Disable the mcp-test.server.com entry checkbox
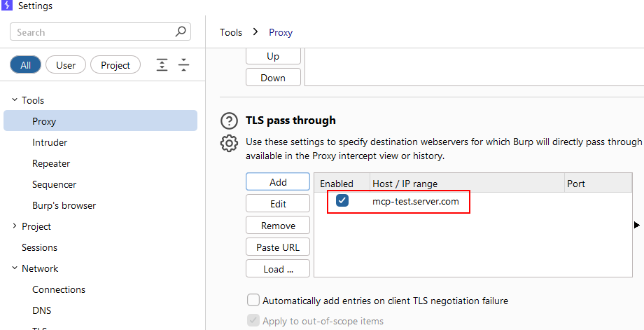 coord(342,201)
